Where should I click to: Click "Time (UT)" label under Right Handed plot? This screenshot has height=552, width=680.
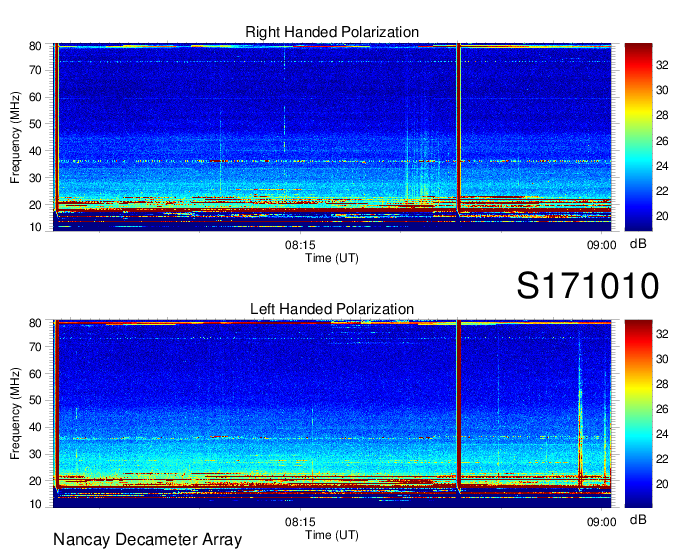332,258
